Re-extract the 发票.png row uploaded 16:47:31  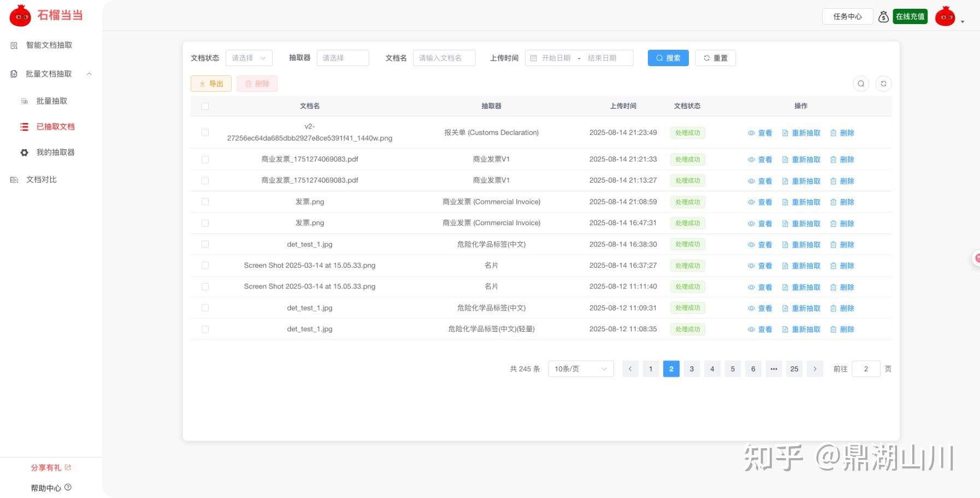801,224
